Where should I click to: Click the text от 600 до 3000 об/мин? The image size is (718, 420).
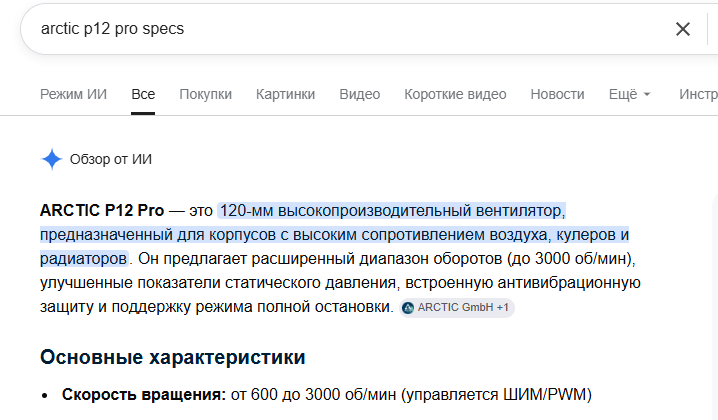[x=313, y=394]
